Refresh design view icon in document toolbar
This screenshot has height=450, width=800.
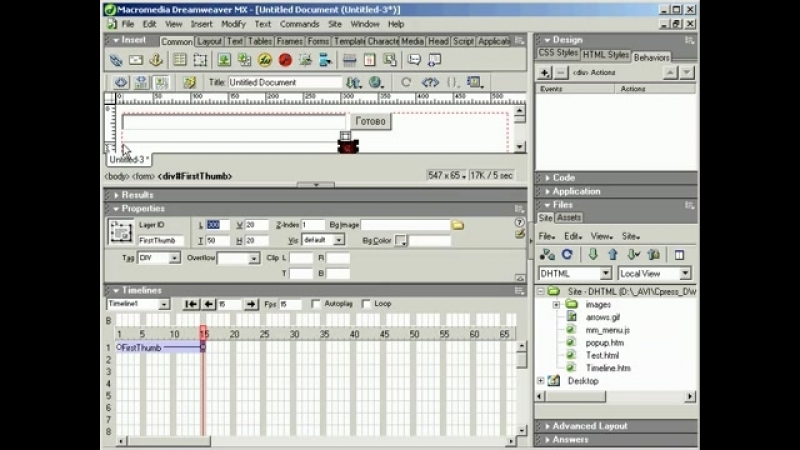click(406, 82)
